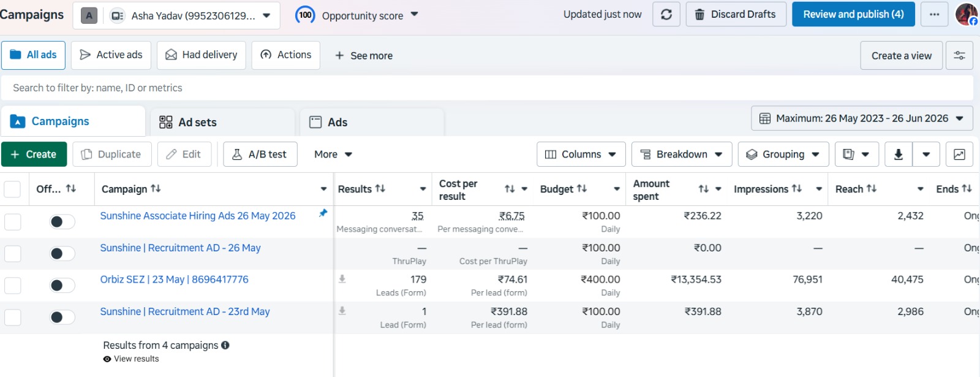Image resolution: width=980 pixels, height=377 pixels.
Task: Click the Duplicate button
Action: pos(112,154)
